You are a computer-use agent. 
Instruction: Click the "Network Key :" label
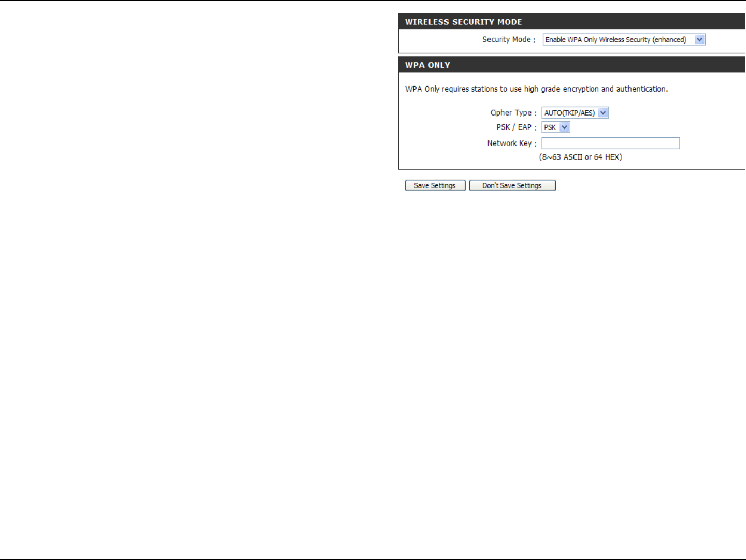512,143
